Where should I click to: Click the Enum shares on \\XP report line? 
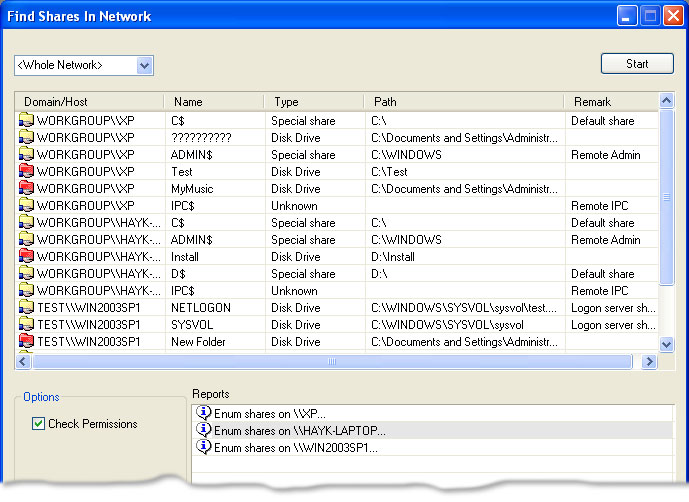pyautogui.click(x=270, y=414)
